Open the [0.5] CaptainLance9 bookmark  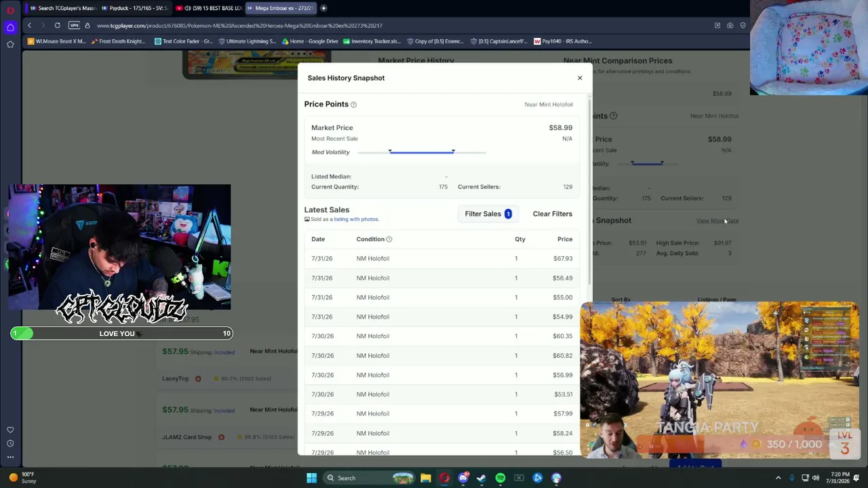[x=498, y=41]
